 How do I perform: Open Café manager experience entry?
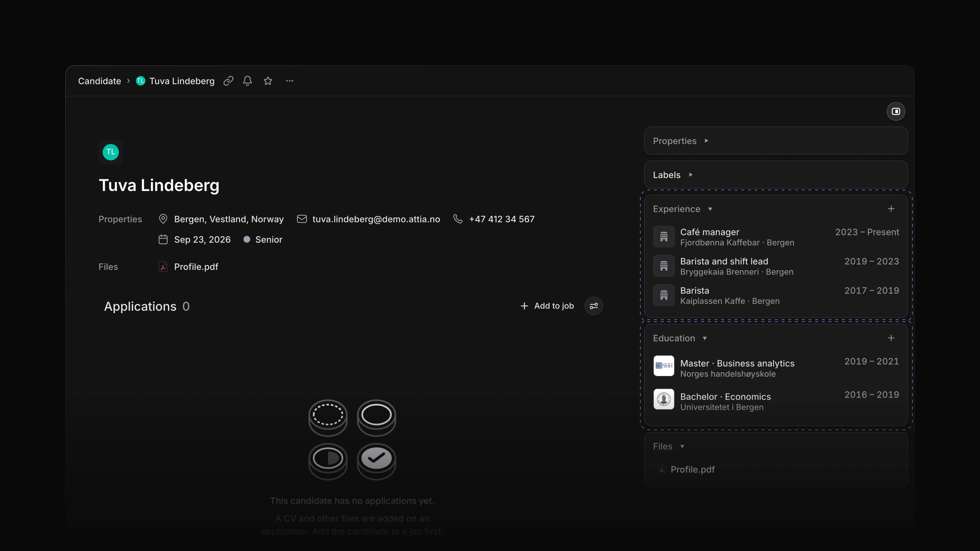coord(776,237)
